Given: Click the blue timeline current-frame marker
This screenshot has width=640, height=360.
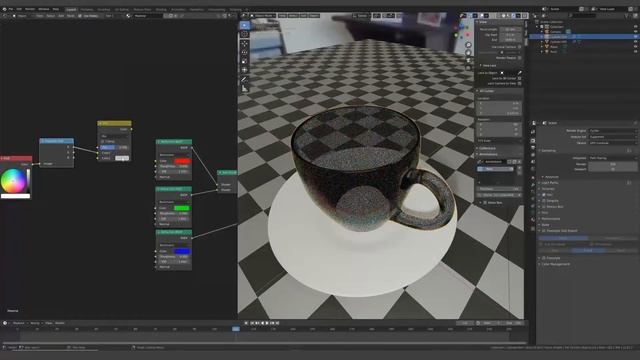Looking at the screenshot, I should [236, 329].
